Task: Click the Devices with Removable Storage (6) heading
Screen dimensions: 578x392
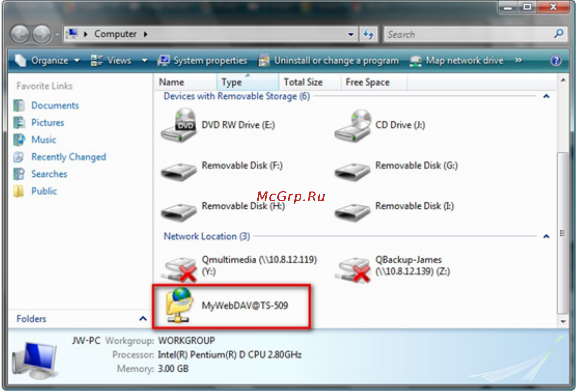Action: point(237,96)
